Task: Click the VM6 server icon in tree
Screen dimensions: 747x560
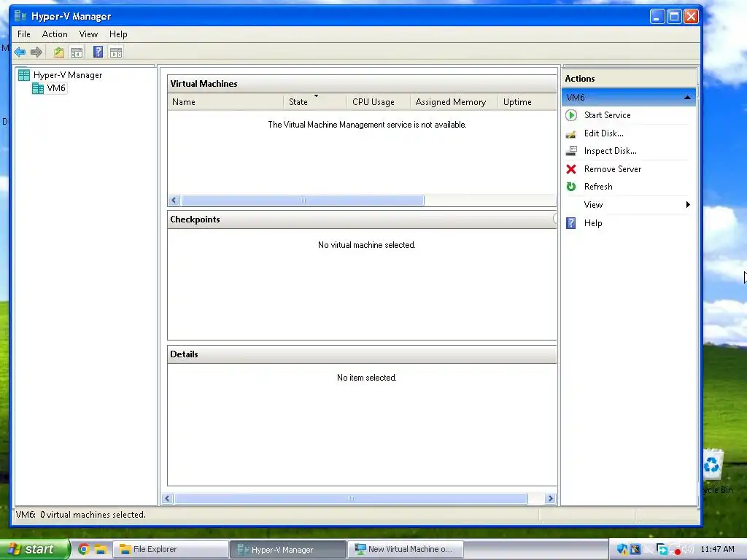Action: coord(38,88)
